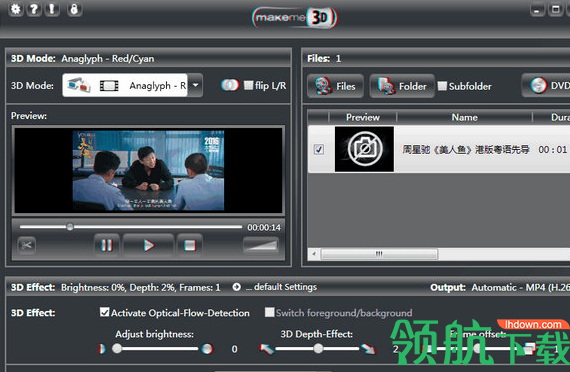Click the 3D Effect summary header text
Image resolution: width=570 pixels, height=372 pixels.
116,287
